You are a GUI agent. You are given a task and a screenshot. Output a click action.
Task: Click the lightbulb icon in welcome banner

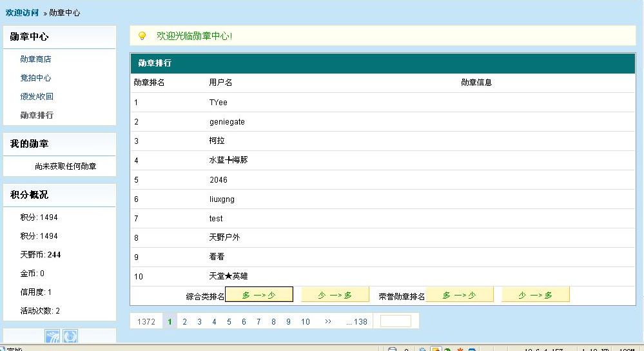142,35
